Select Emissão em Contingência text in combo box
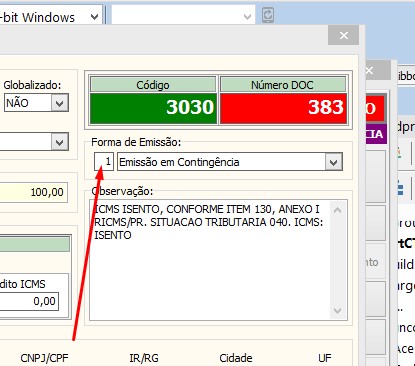This screenshot has width=415, height=366. pyautogui.click(x=179, y=162)
